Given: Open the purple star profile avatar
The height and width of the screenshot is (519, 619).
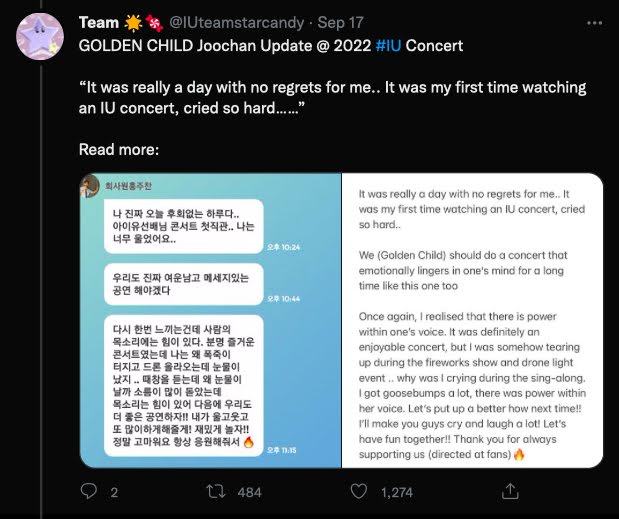Looking at the screenshot, I should [x=40, y=37].
